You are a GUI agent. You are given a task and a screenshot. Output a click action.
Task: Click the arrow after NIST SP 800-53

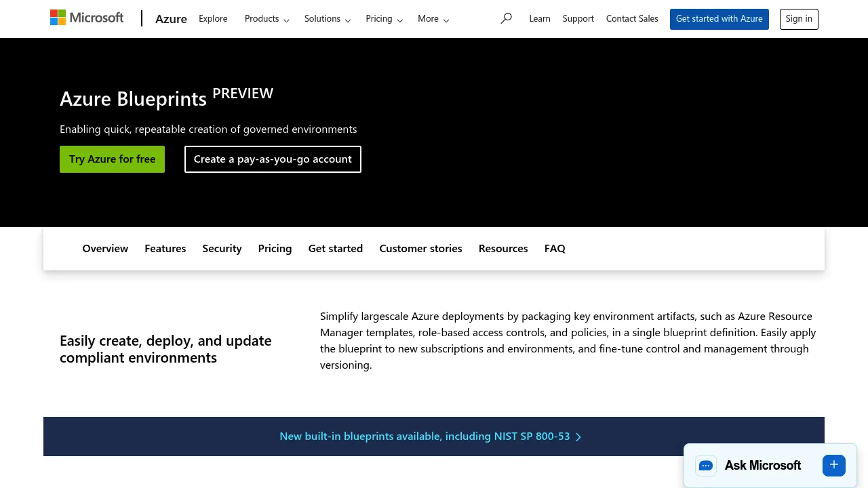(x=578, y=437)
